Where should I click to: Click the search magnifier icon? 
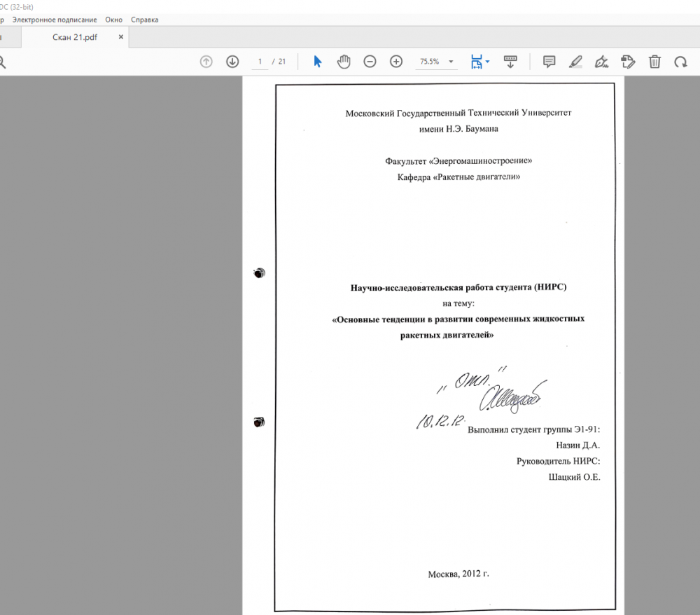[2, 62]
